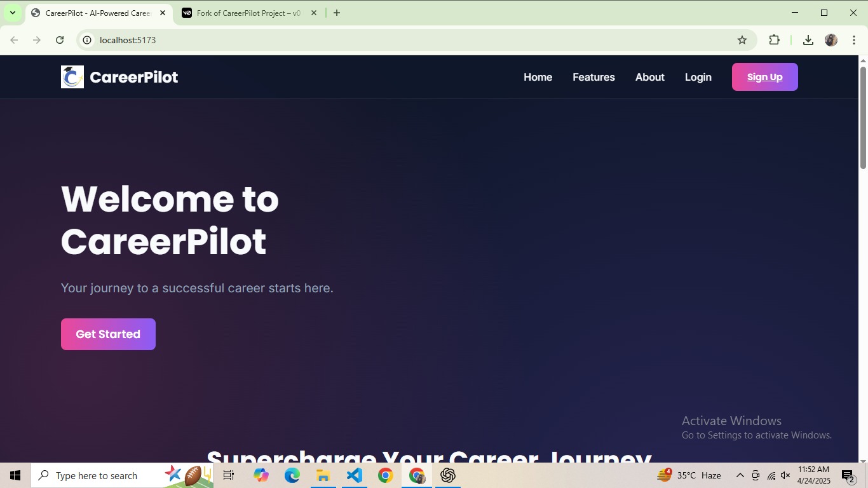
Task: Open Chrome's three-dot menu
Action: (854, 40)
